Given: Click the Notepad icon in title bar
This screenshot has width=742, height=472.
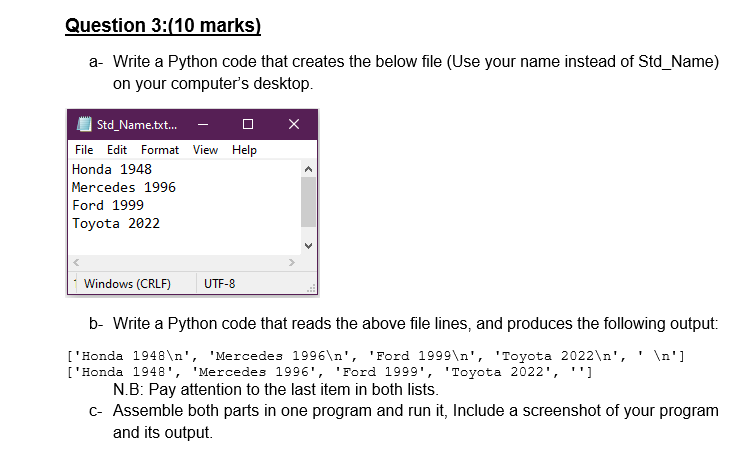Looking at the screenshot, I should click(x=84, y=125).
